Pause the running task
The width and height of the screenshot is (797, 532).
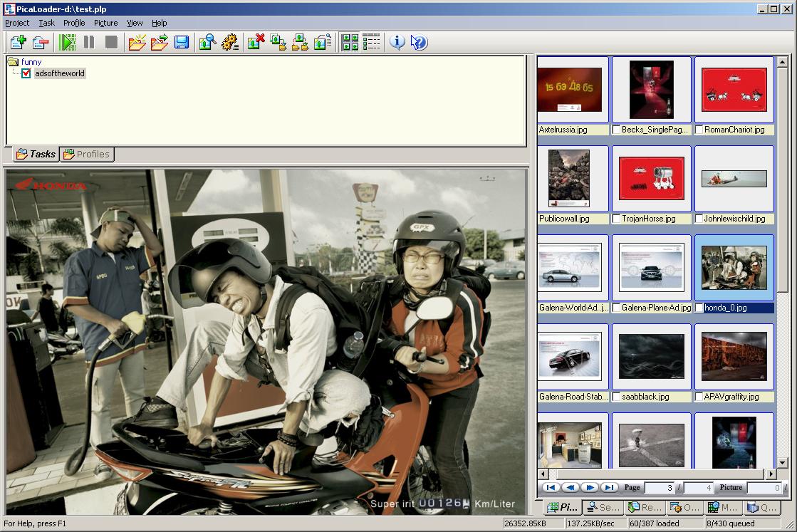[89, 42]
